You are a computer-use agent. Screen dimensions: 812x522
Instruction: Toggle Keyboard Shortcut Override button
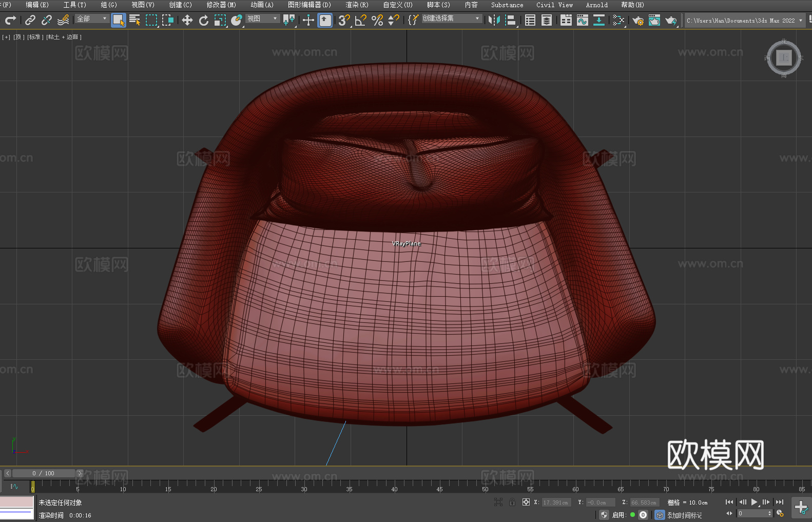pos(325,20)
